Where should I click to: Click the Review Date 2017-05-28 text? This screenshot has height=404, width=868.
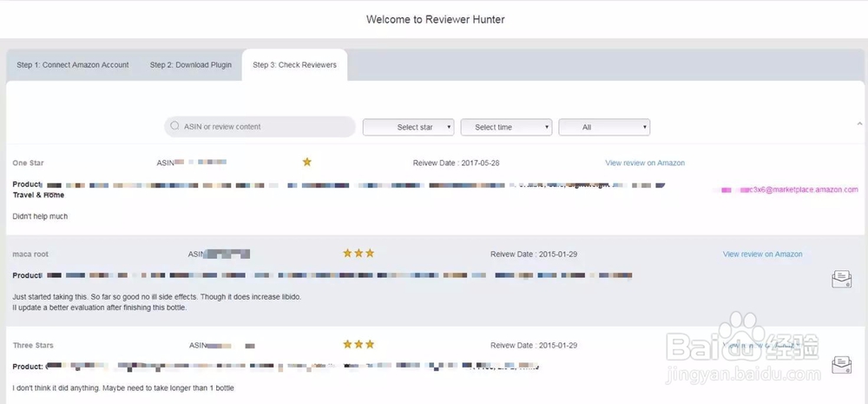(457, 163)
